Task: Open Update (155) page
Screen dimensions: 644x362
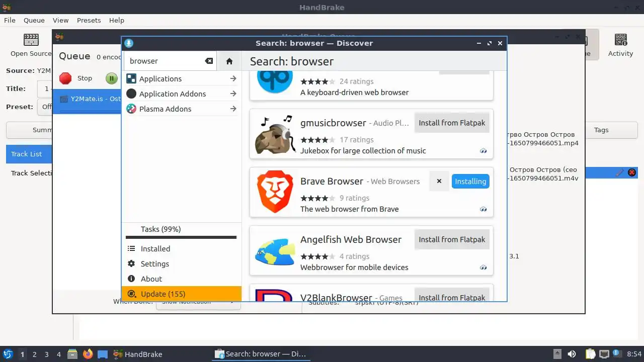Action: pos(181,294)
